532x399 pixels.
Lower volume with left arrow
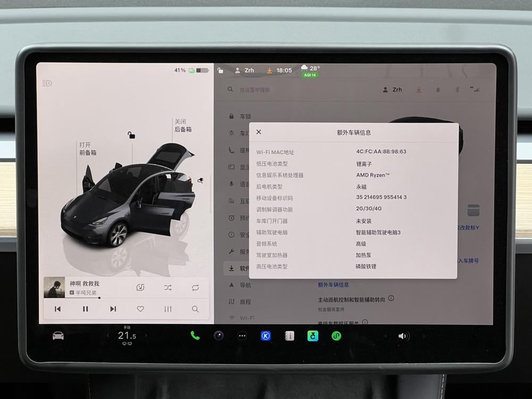point(385,336)
